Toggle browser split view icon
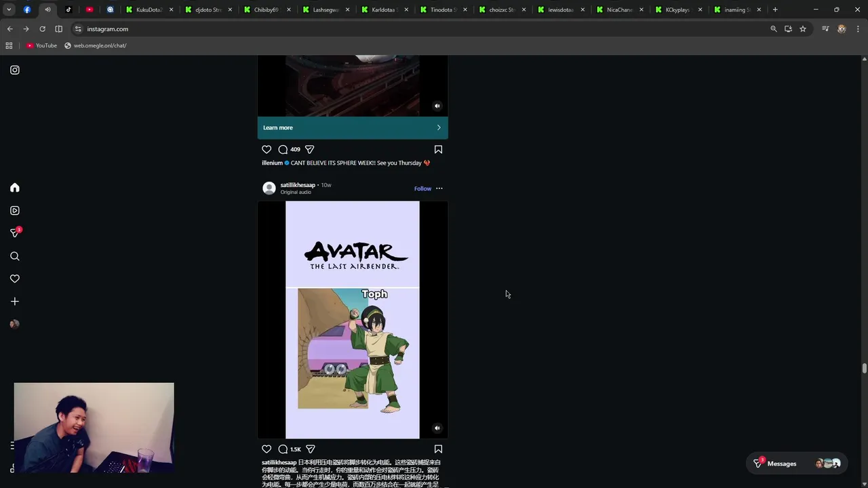Image resolution: width=868 pixels, height=488 pixels. click(58, 29)
